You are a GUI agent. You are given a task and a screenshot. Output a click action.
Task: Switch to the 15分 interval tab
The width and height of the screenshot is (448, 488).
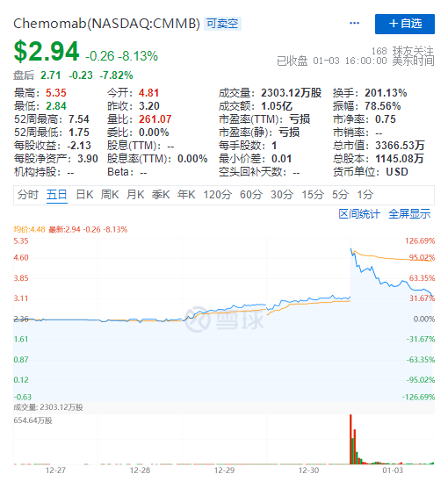(x=313, y=195)
